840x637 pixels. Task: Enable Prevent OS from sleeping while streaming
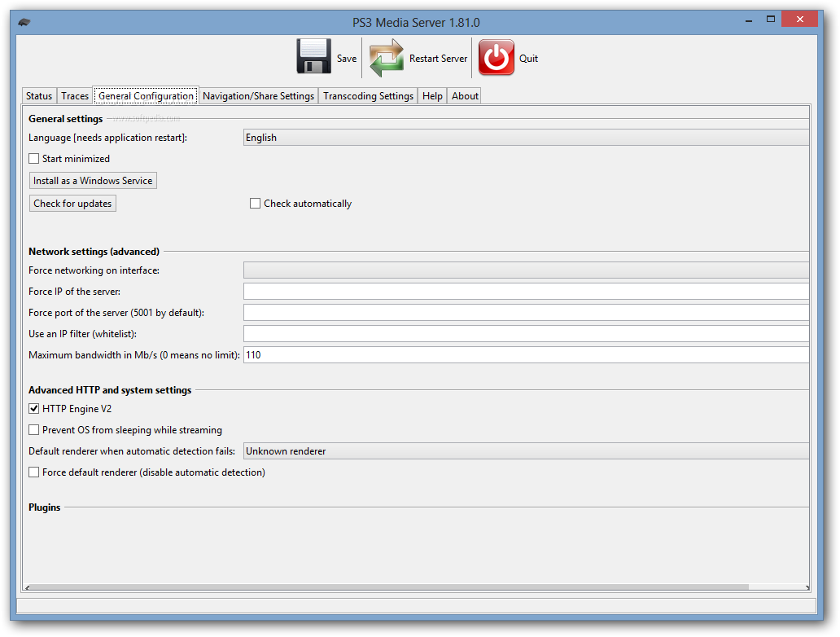[34, 430]
